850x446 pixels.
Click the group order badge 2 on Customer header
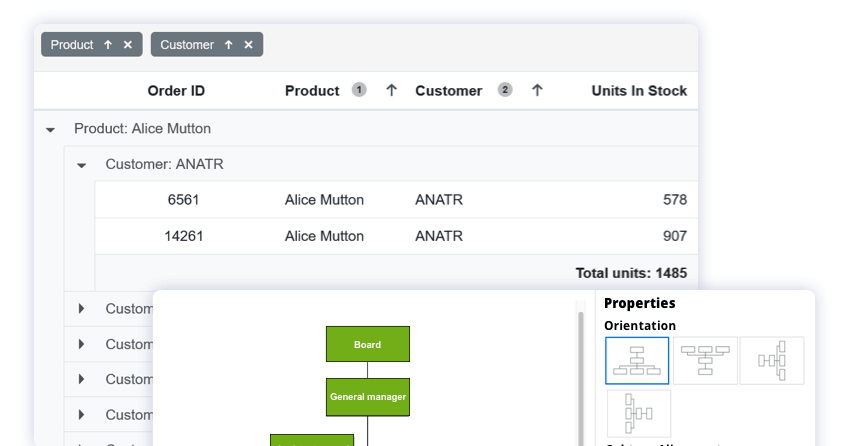click(505, 90)
